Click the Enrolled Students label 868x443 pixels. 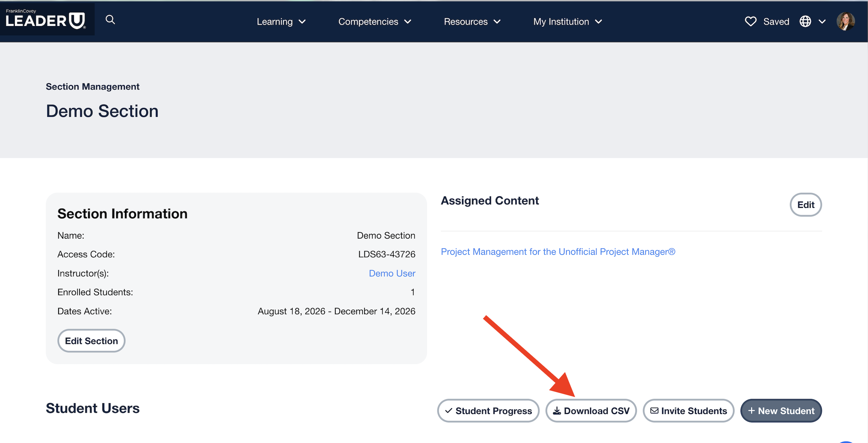point(95,292)
